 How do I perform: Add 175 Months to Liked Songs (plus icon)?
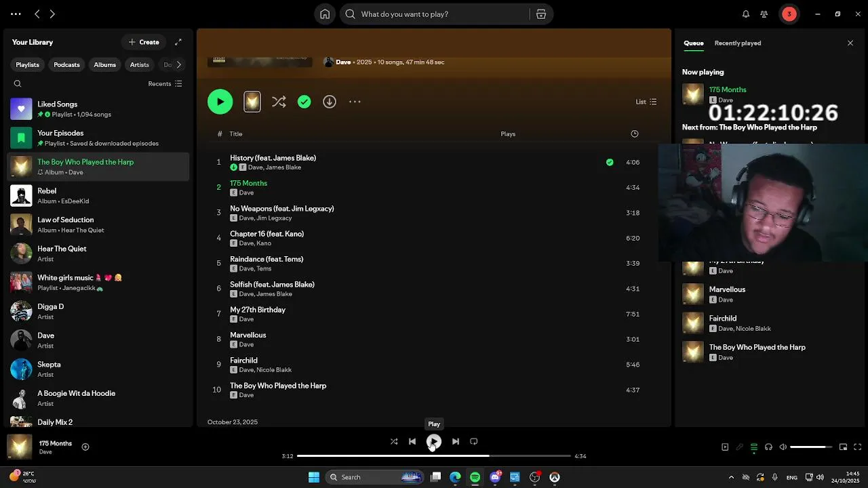click(85, 447)
